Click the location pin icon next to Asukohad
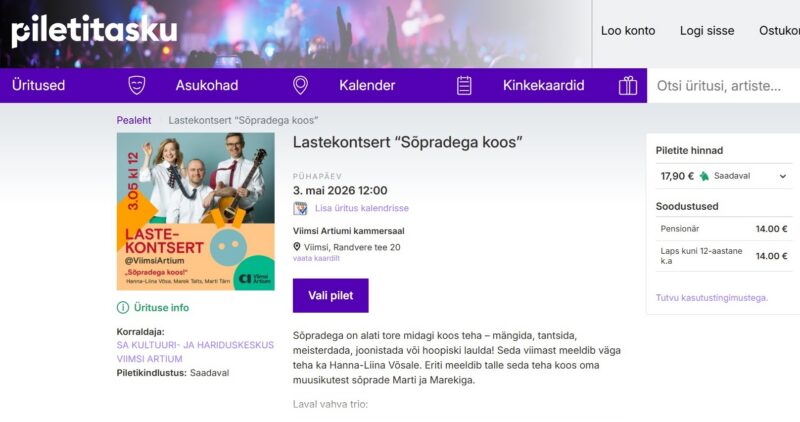The image size is (800, 422). 300,85
